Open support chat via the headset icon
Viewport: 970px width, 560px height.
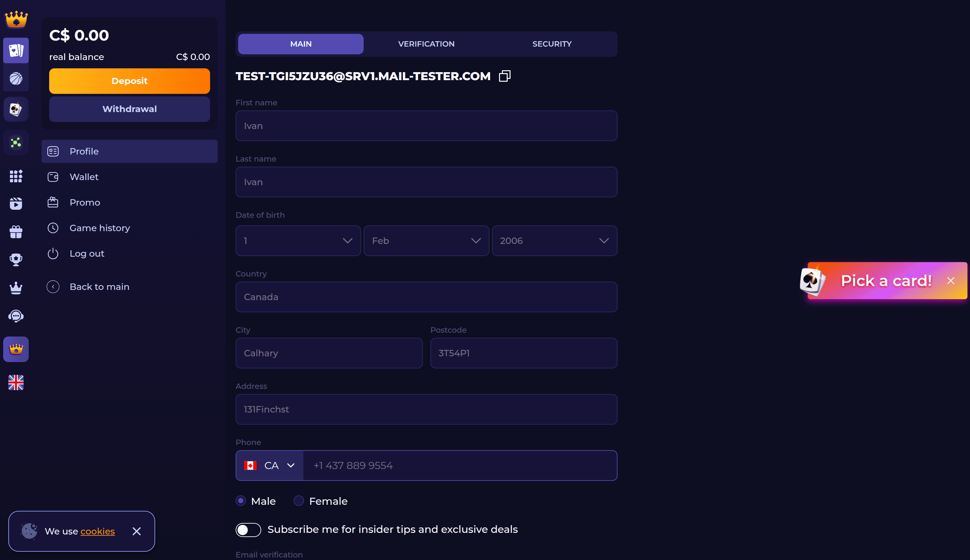[16, 316]
